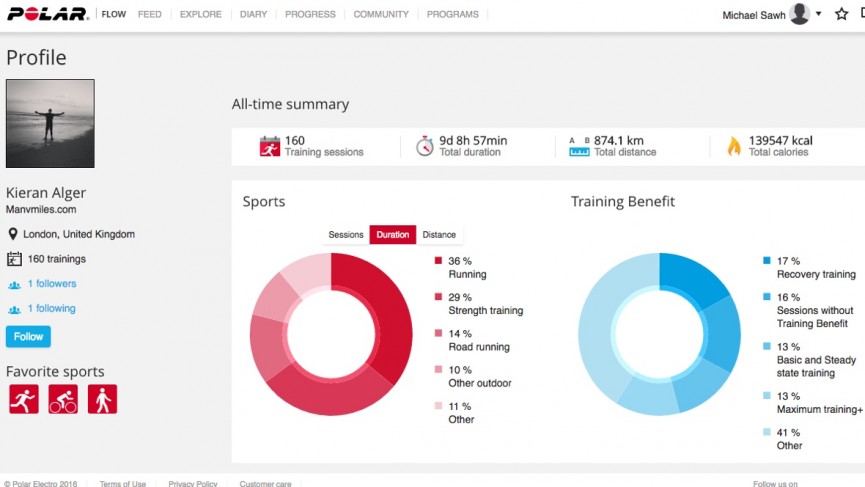Click the running favorite sport icon

[24, 399]
